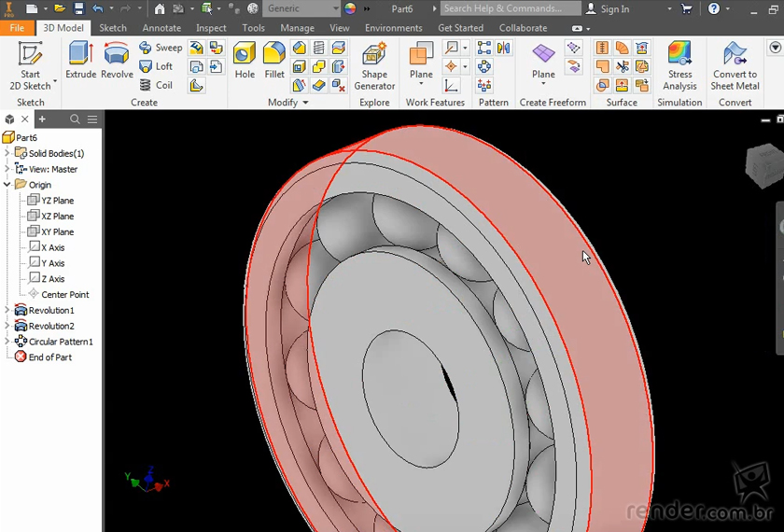Open the appearance color wheel swatch
Viewport: 784px width, 532px height.
point(351,8)
